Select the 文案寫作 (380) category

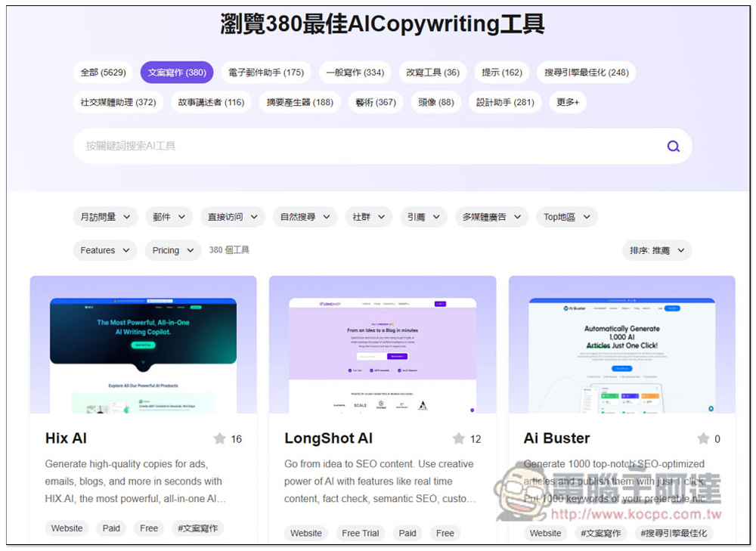177,73
